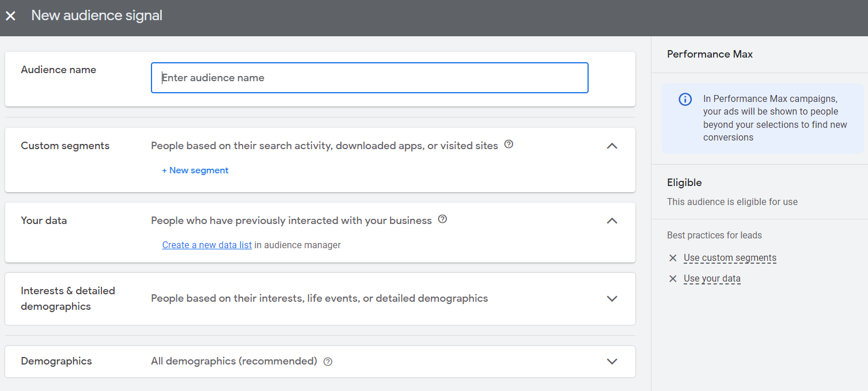Expand the Demographics section
Screen dimensions: 868x391
(612, 362)
